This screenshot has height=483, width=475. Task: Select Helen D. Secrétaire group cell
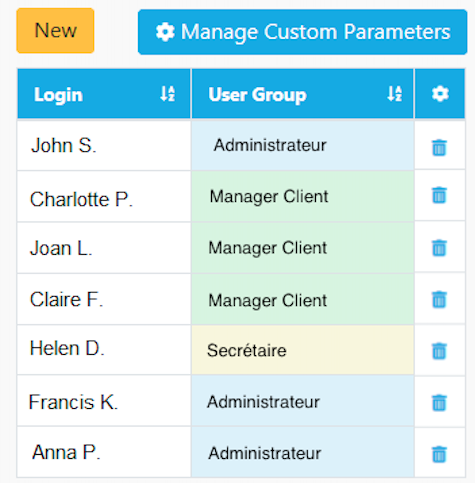point(303,350)
